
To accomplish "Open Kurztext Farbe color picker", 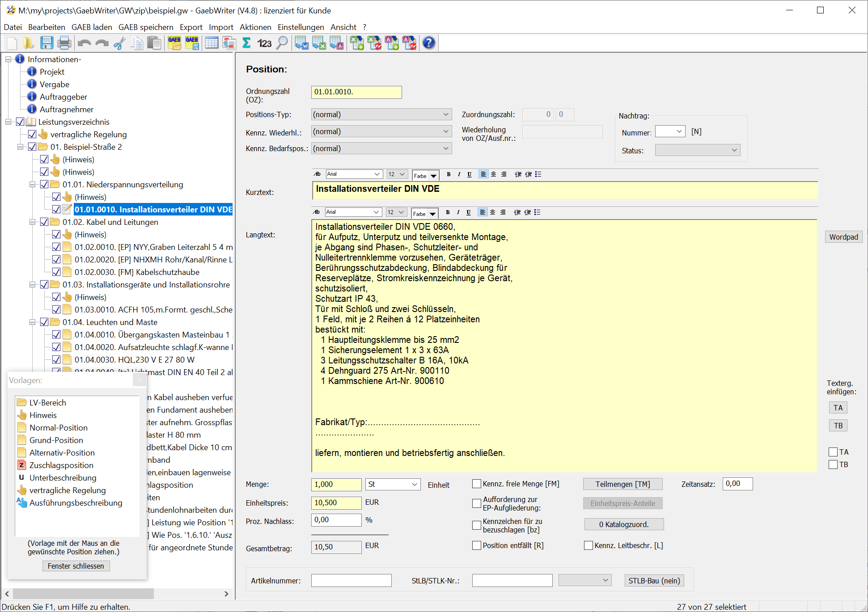I will pyautogui.click(x=425, y=176).
